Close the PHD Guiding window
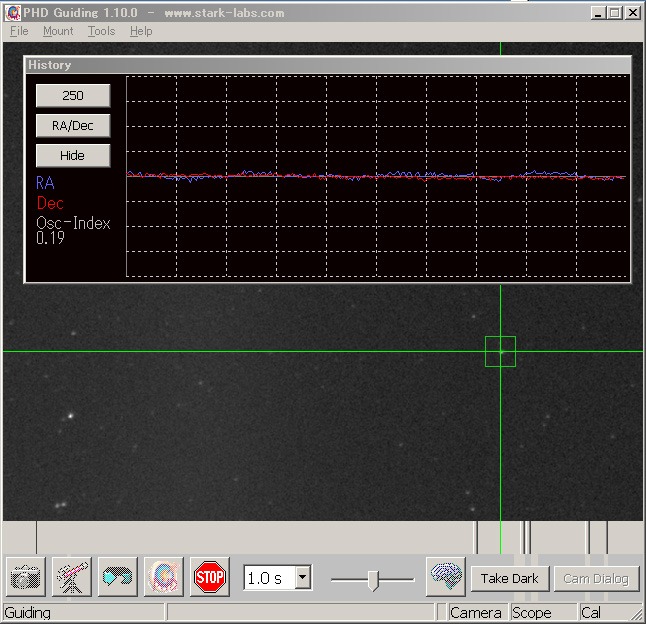 633,13
